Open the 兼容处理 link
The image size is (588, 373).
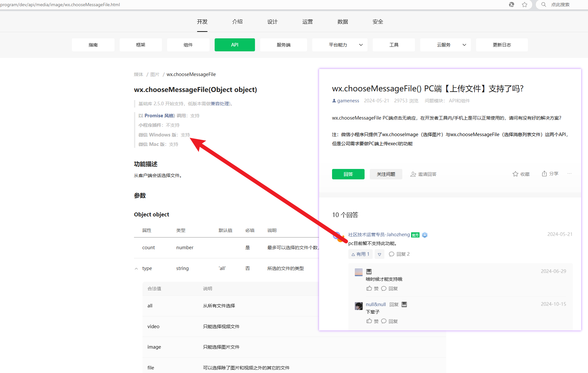[x=220, y=104]
